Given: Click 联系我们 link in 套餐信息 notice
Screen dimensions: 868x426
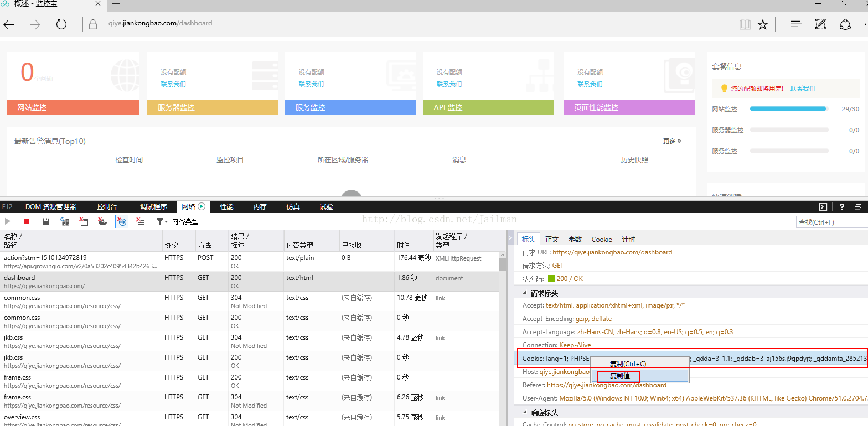Looking at the screenshot, I should [x=803, y=89].
